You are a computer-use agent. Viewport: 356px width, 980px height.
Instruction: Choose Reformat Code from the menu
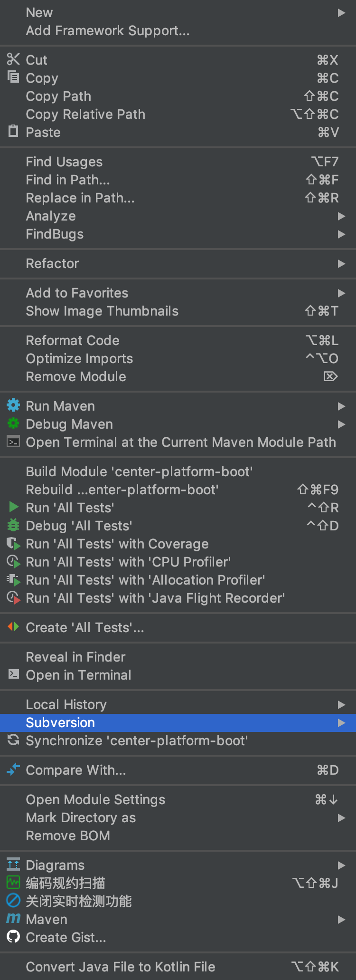pyautogui.click(x=73, y=341)
